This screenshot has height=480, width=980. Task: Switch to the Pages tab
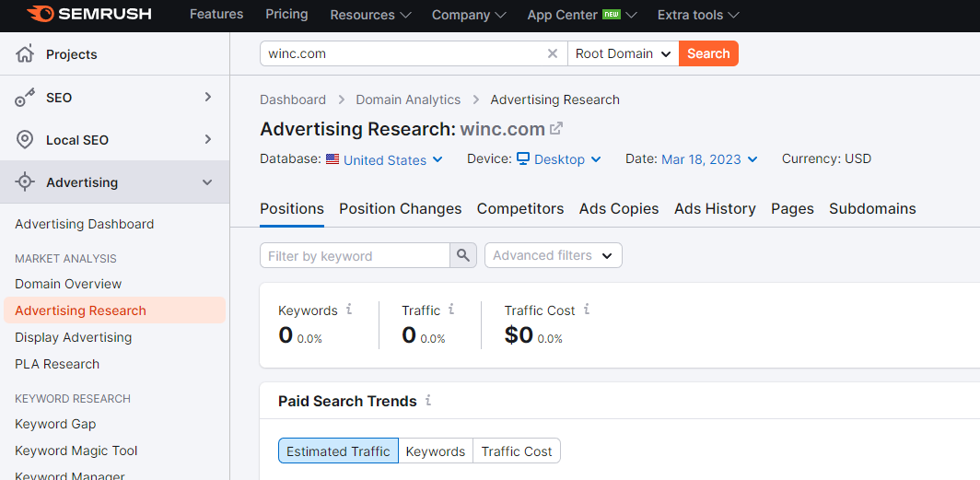tap(792, 209)
